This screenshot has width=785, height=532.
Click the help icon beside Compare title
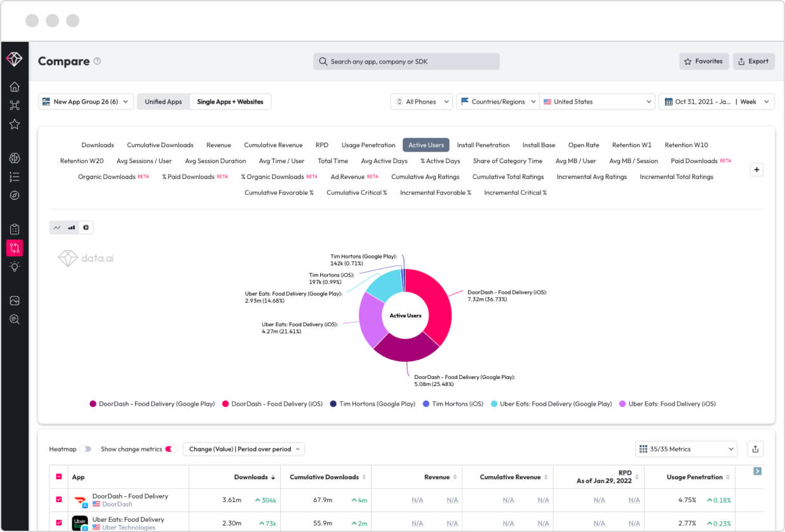coord(97,62)
